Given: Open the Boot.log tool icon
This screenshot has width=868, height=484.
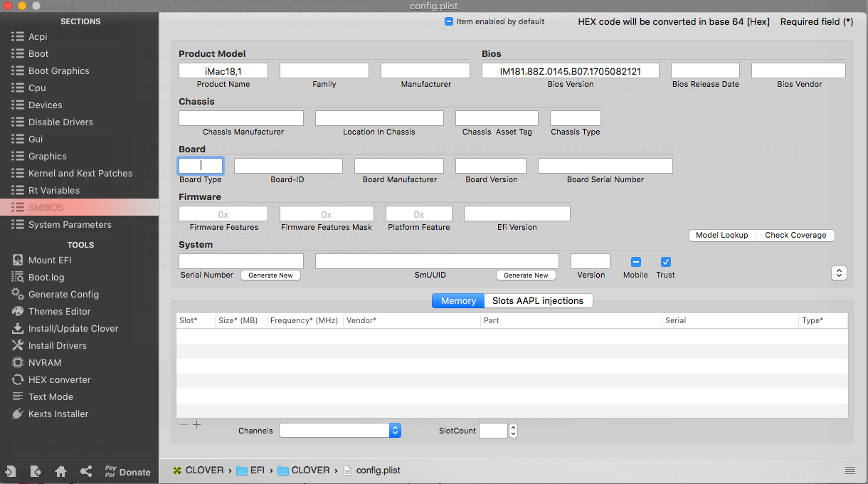Looking at the screenshot, I should tap(18, 278).
